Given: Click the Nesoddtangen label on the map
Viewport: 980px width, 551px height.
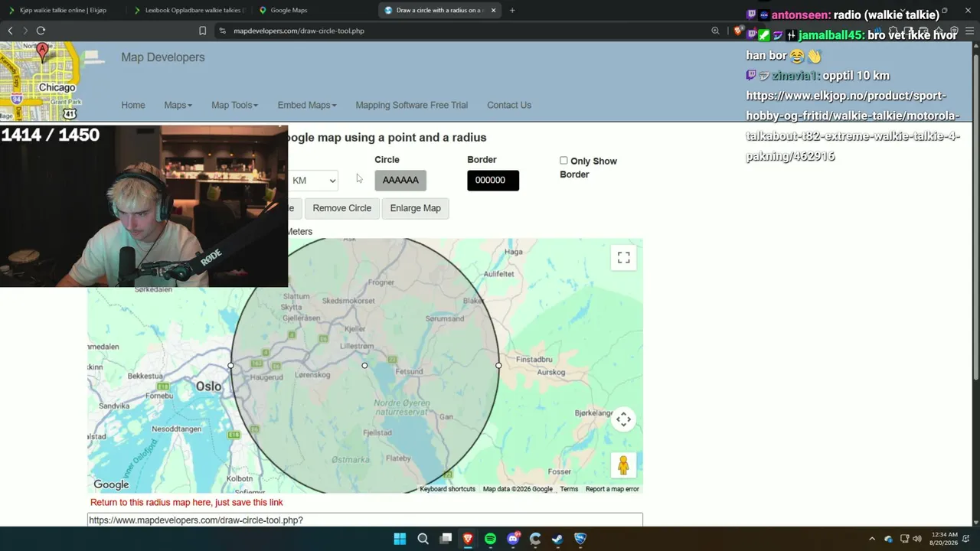Looking at the screenshot, I should click(x=177, y=429).
